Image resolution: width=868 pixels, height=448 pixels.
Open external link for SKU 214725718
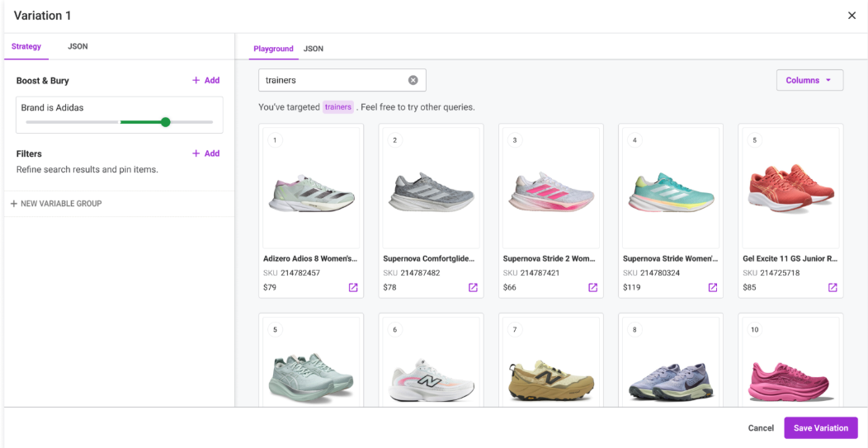(x=833, y=287)
